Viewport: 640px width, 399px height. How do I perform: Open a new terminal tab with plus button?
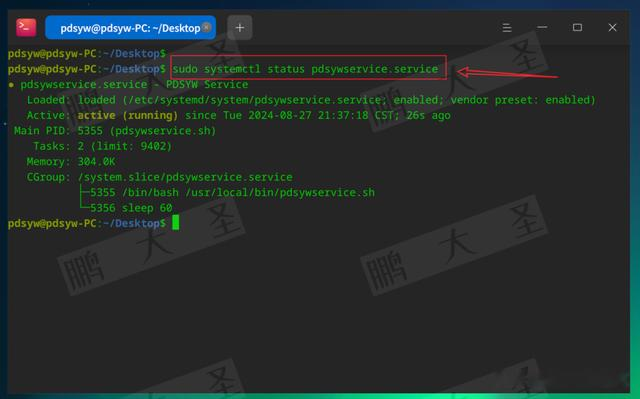[240, 28]
